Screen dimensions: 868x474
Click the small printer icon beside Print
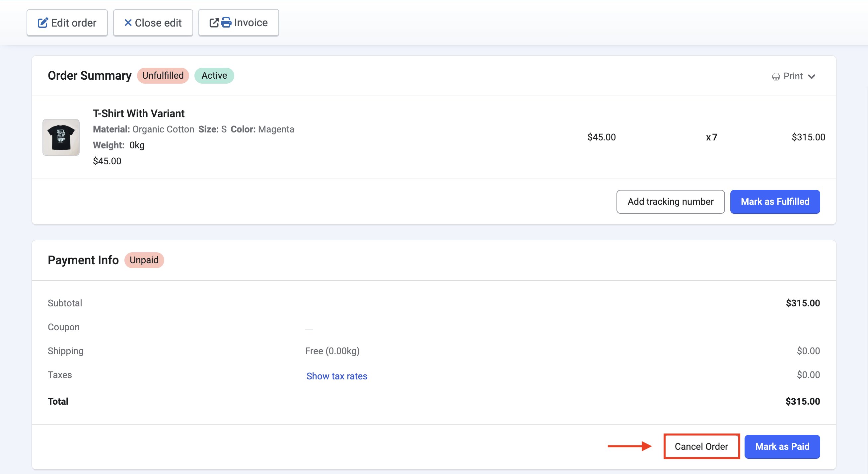click(776, 77)
